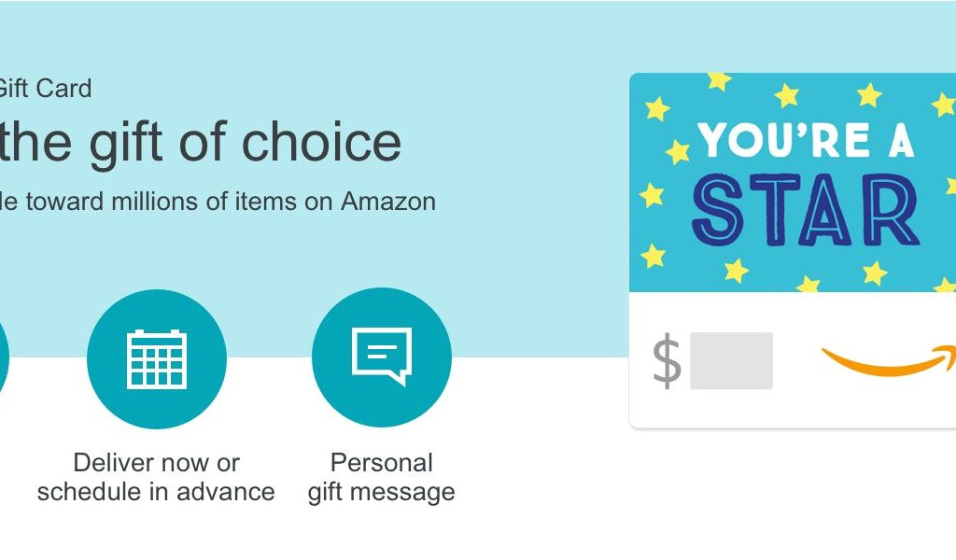This screenshot has height=560, width=956.
Task: Click the "Personal gift message" label
Action: click(382, 477)
